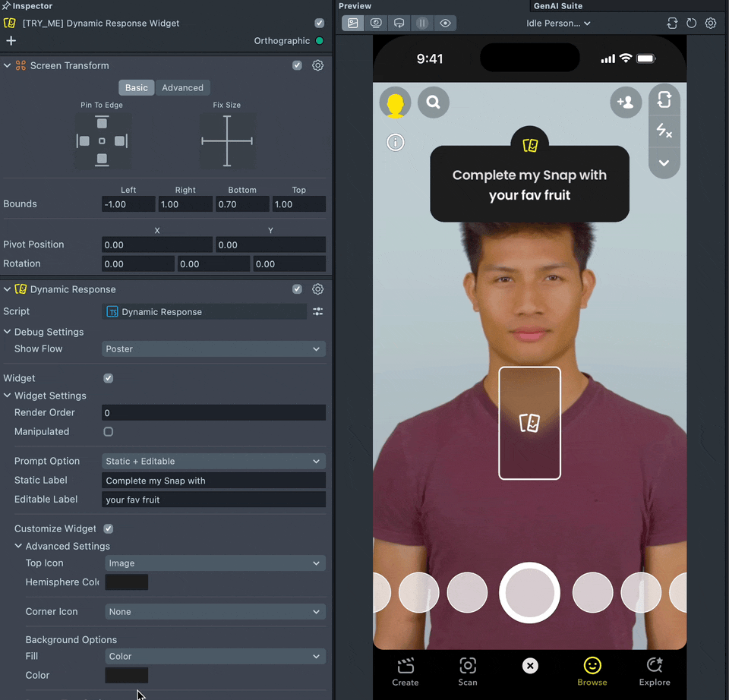Click the Snapchat search icon in preview
Image resolution: width=729 pixels, height=700 pixels.
[434, 102]
